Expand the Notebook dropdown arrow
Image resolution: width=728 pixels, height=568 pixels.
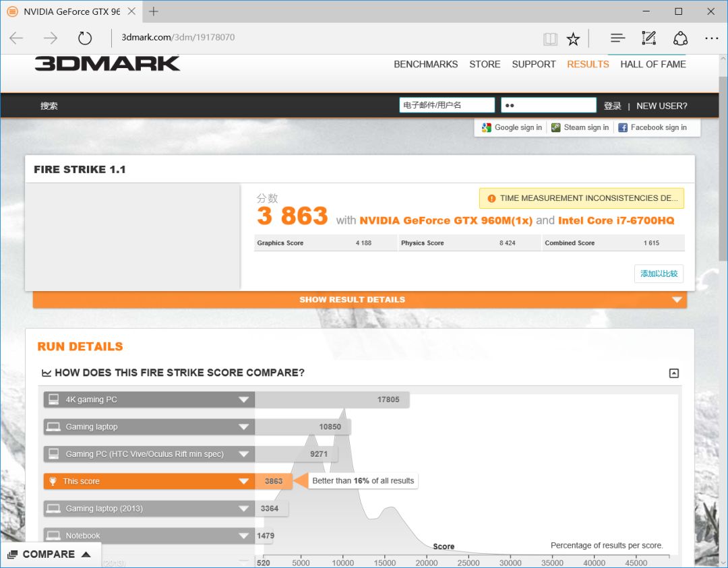click(244, 536)
